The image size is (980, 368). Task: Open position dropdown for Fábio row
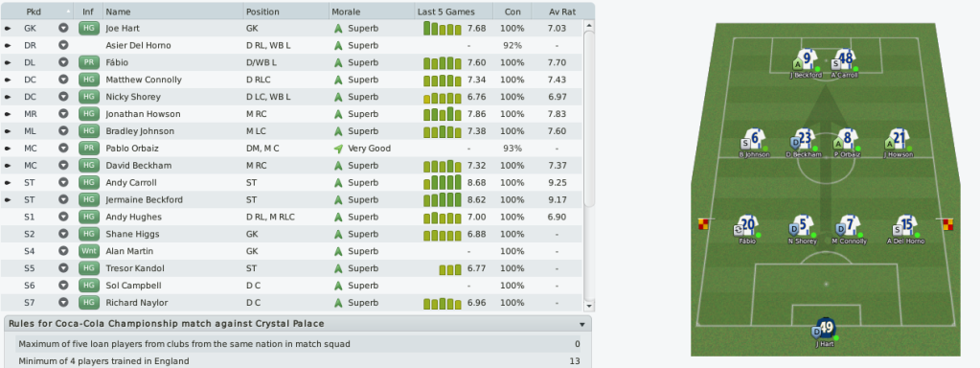pyautogui.click(x=63, y=62)
